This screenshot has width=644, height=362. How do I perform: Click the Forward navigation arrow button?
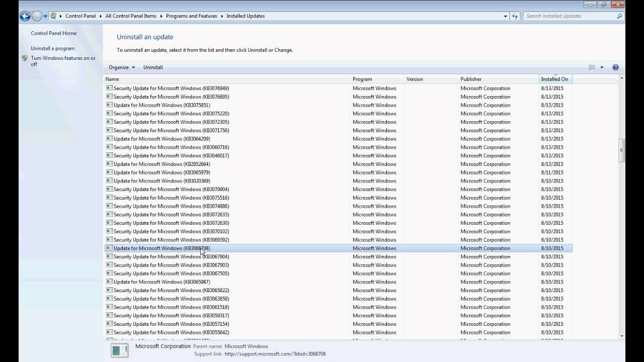click(37, 16)
